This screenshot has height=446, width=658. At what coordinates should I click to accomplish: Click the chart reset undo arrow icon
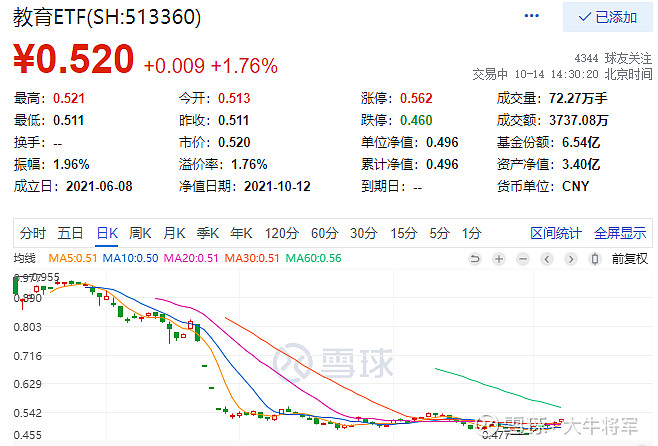(475, 259)
